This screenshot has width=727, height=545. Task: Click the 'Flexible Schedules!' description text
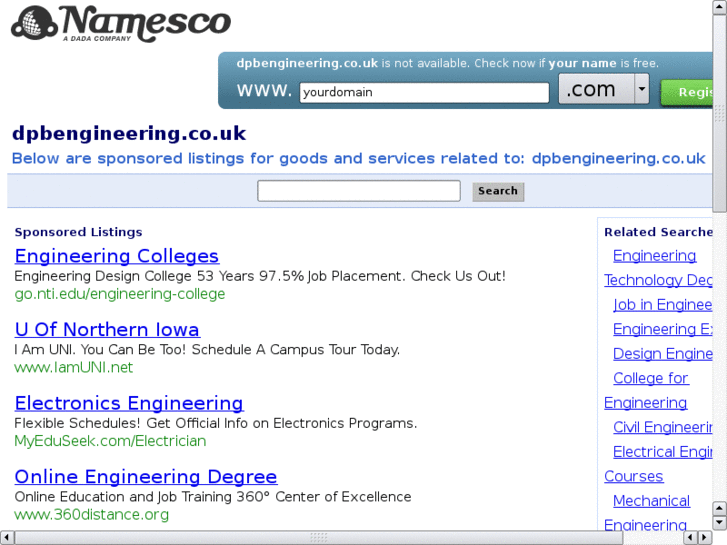point(216,423)
